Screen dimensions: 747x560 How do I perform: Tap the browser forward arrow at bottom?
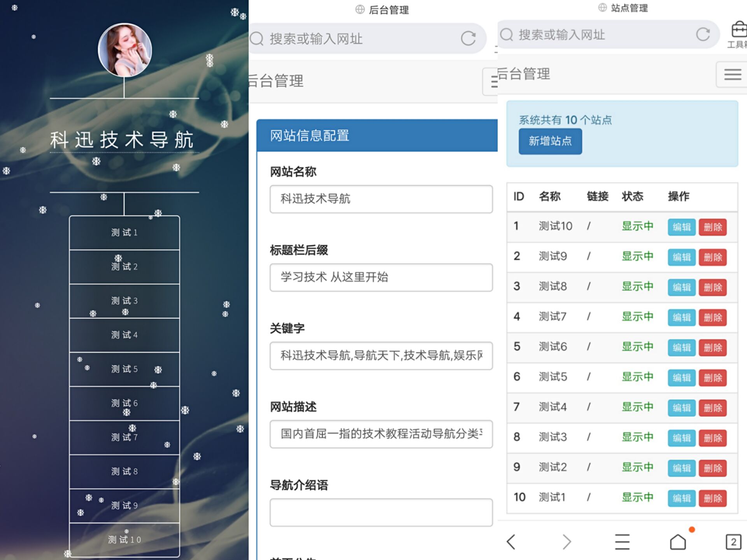tap(566, 541)
